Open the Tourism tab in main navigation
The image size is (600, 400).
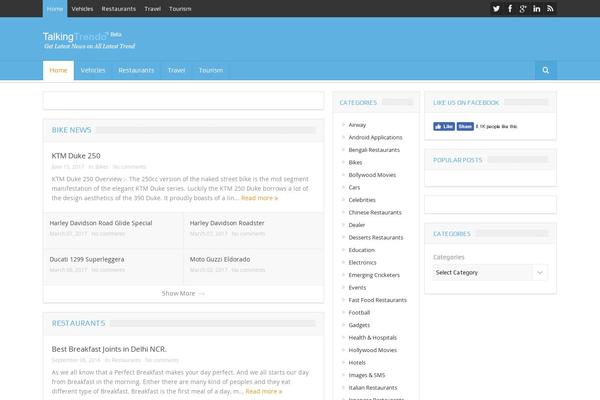click(211, 70)
